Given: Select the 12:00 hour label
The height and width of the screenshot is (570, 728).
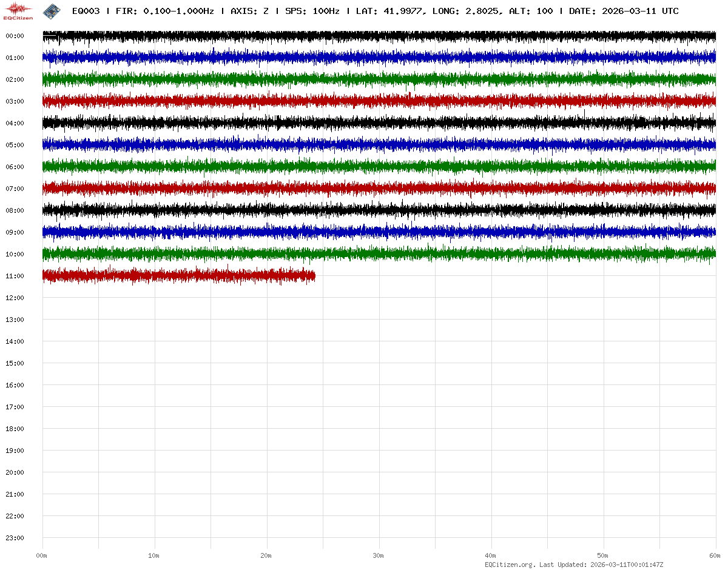Looking at the screenshot, I should pyautogui.click(x=15, y=298).
